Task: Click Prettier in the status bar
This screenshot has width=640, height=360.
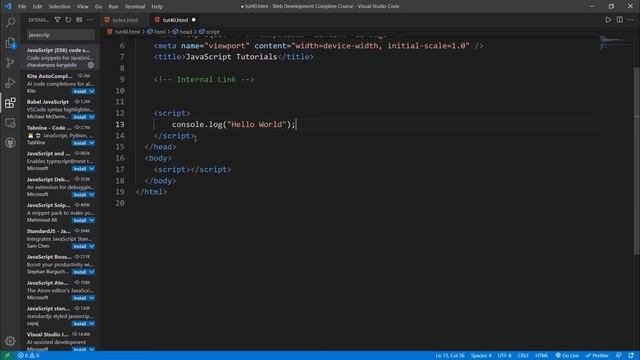Action: point(597,356)
